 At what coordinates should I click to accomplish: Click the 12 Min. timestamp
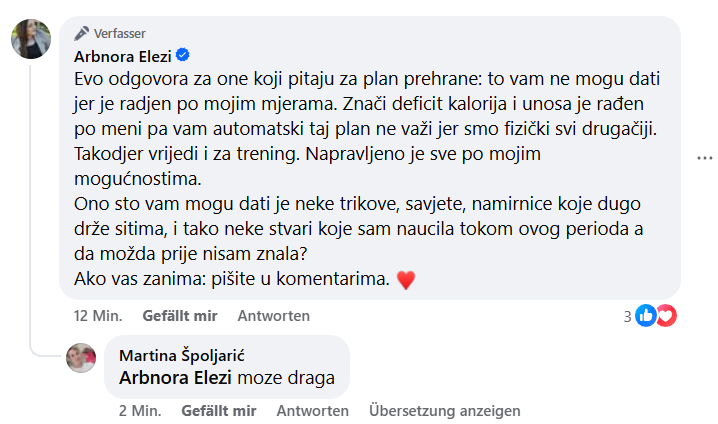[x=98, y=316]
